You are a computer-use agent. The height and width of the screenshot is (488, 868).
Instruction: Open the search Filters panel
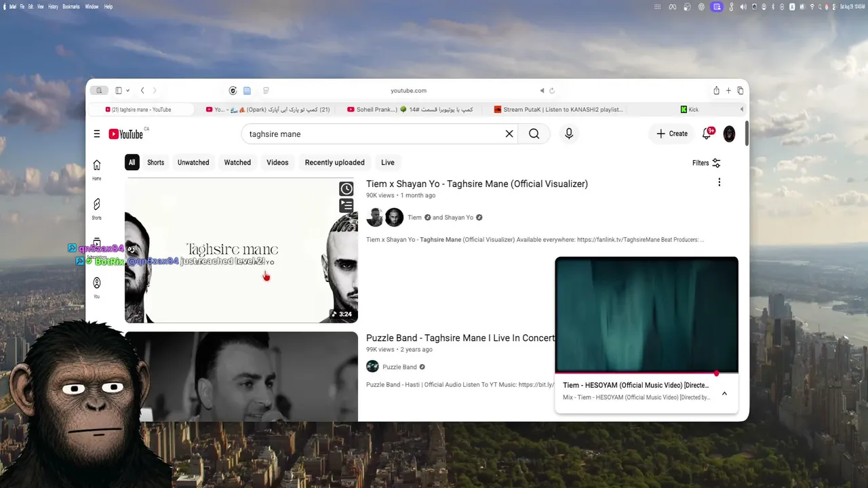706,163
